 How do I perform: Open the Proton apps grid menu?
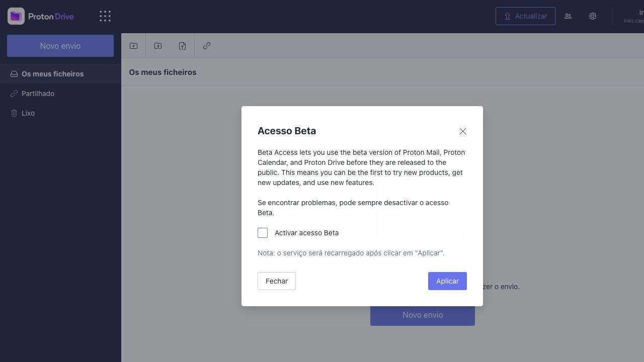coord(105,16)
